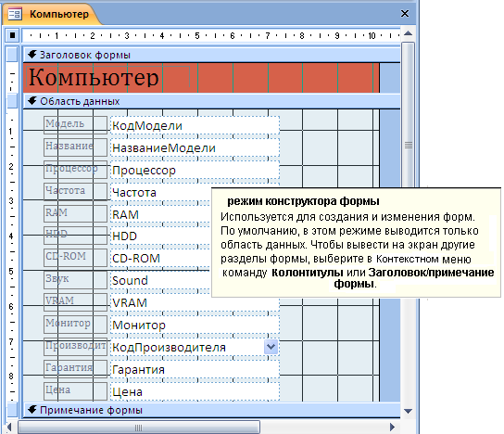Click the Компьютер title label in header
The height and width of the screenshot is (434, 504).
tap(108, 78)
